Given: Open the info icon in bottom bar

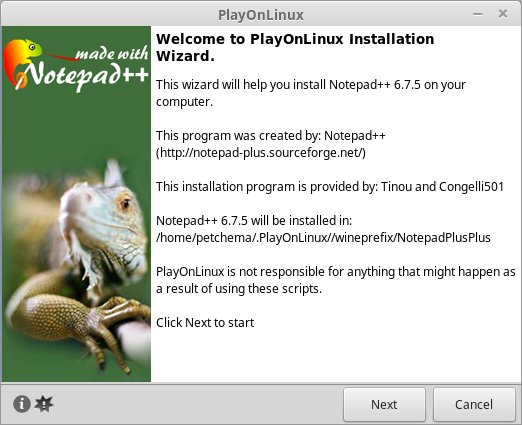Looking at the screenshot, I should (x=22, y=404).
